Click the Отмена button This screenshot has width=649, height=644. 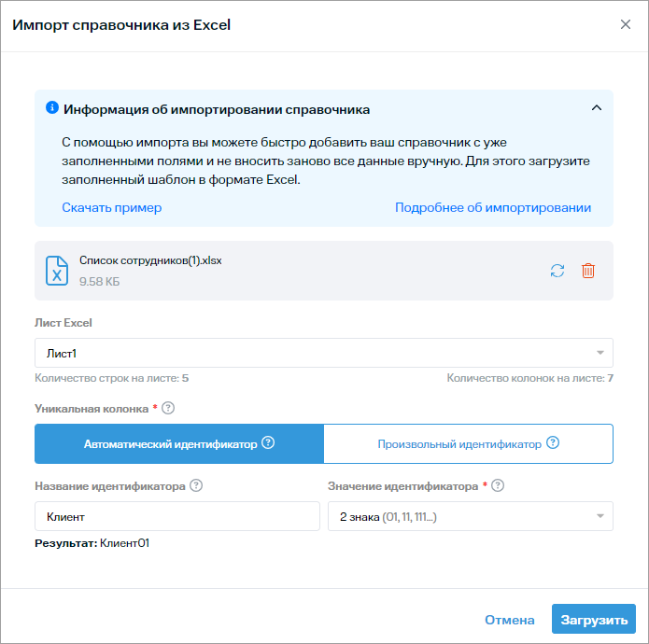click(509, 620)
